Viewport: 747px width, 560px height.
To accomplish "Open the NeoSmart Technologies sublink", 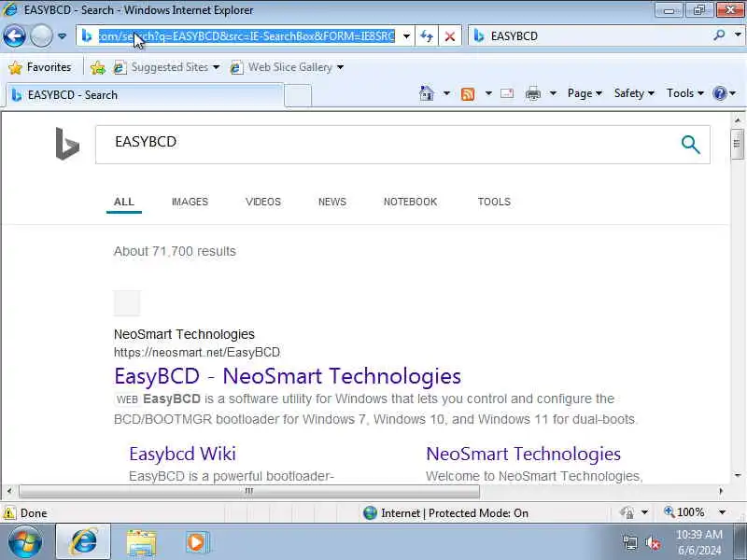I will pyautogui.click(x=523, y=454).
